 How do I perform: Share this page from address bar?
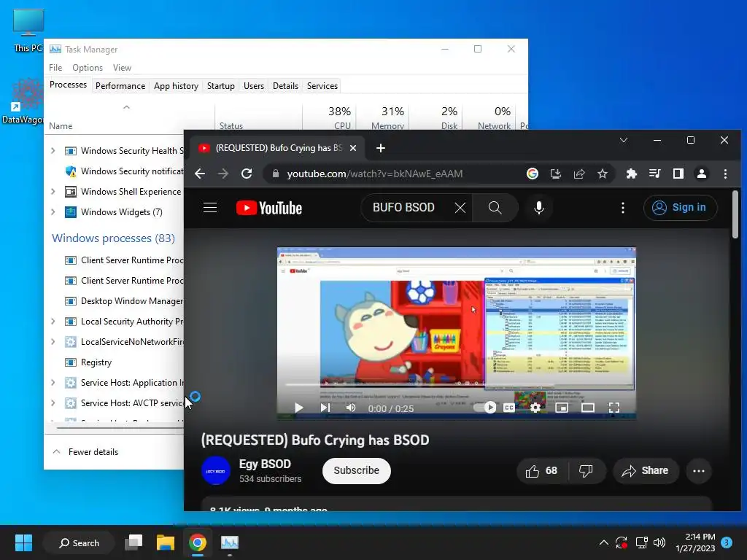coord(579,174)
